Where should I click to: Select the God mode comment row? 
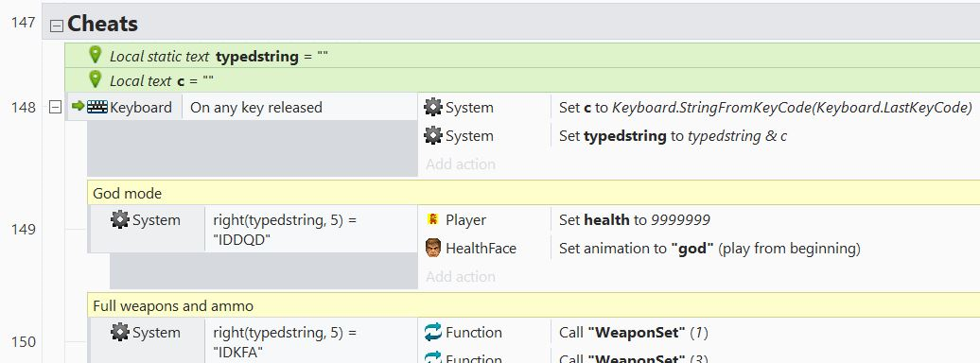[x=534, y=193]
